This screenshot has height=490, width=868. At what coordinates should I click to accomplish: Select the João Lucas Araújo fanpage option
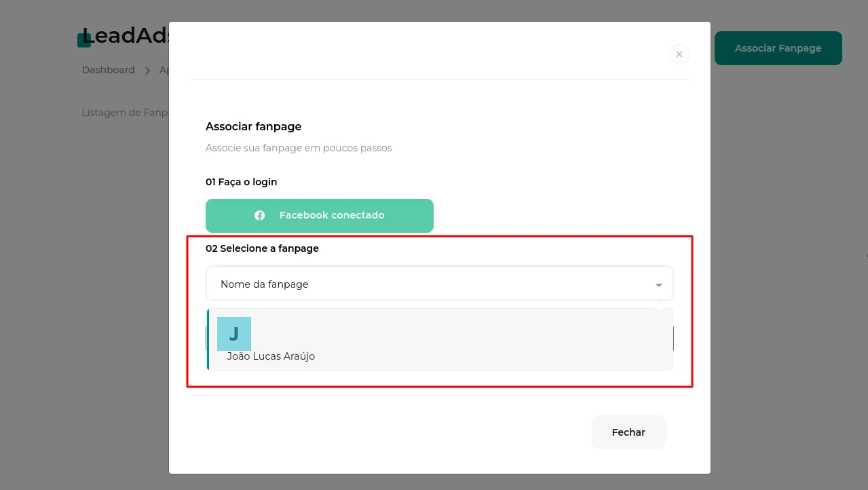click(440, 339)
